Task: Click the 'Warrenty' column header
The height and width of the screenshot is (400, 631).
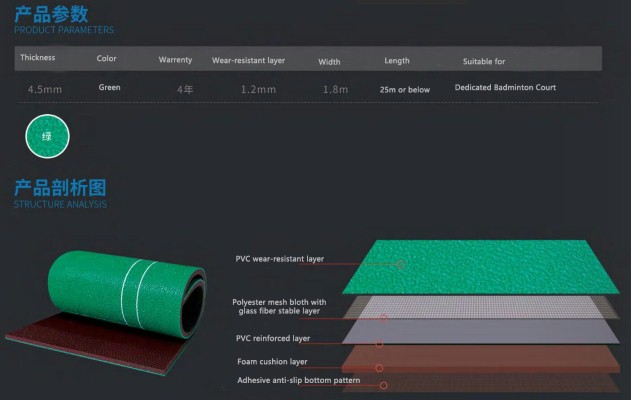Action: point(175,60)
